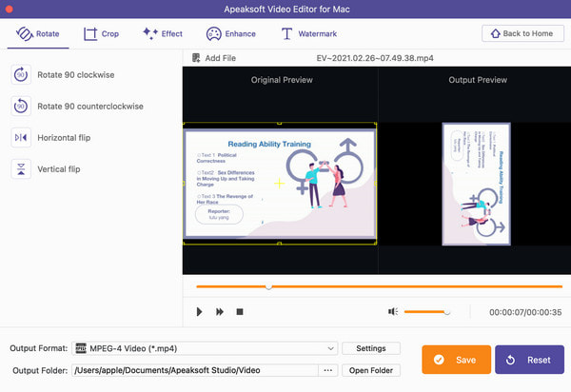The height and width of the screenshot is (392, 571).
Task: Click the time display 00:00:07/00:00:35
Action: (x=525, y=312)
